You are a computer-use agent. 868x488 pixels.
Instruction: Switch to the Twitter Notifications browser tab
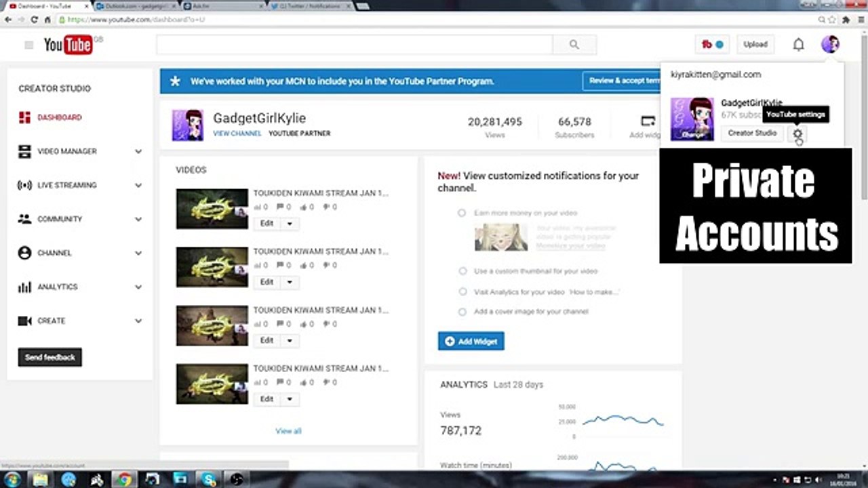point(311,6)
